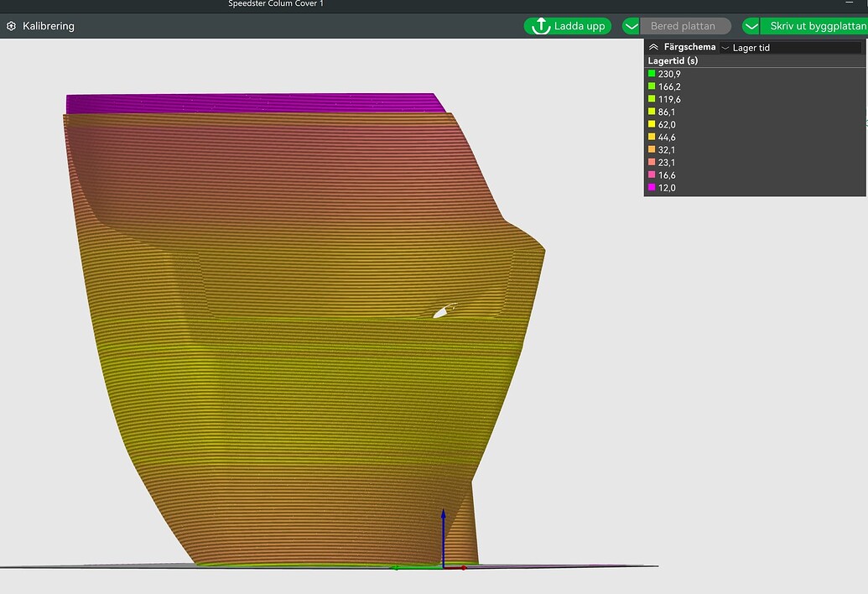Open the dropdown arrow beside Bered plattan
The height and width of the screenshot is (594, 868).
pyautogui.click(x=631, y=26)
